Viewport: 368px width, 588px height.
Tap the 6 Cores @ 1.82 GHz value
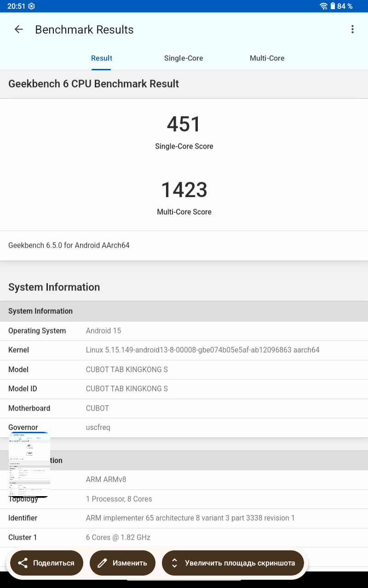[118, 537]
